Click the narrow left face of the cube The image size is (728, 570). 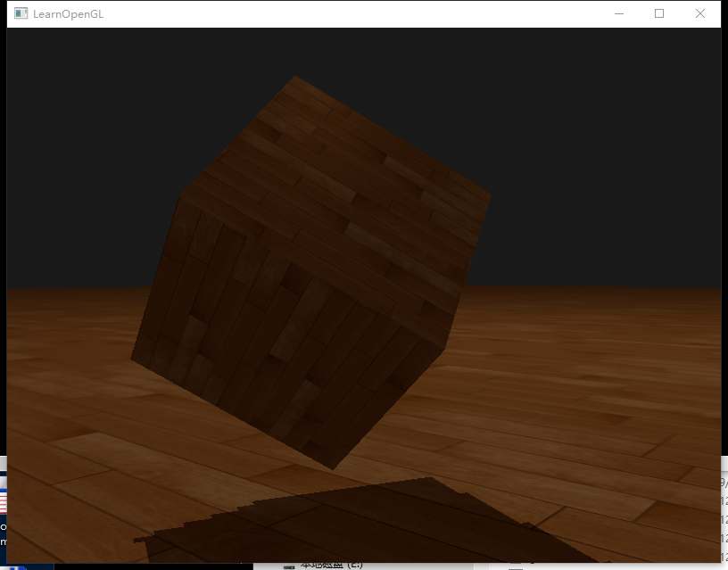(x=159, y=285)
